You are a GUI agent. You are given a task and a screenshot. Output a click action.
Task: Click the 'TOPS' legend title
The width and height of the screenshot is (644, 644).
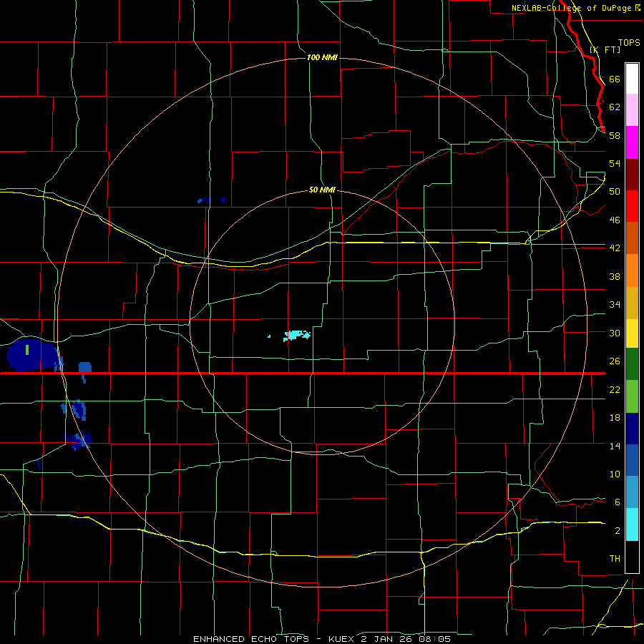pyautogui.click(x=629, y=42)
